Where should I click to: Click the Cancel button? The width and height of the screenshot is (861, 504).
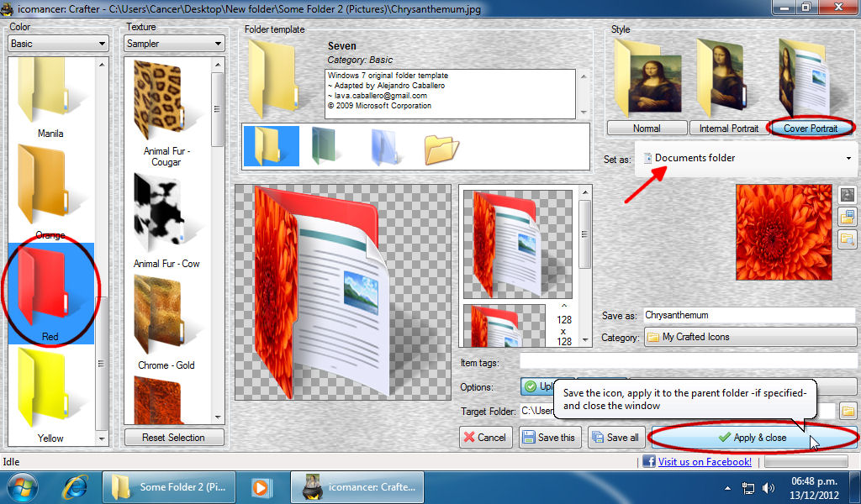point(485,437)
